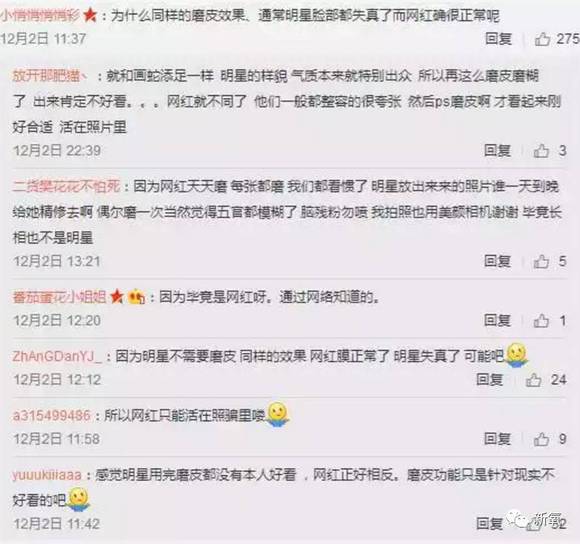Reply to the 12:20 comment
The height and width of the screenshot is (544, 580).
click(498, 321)
